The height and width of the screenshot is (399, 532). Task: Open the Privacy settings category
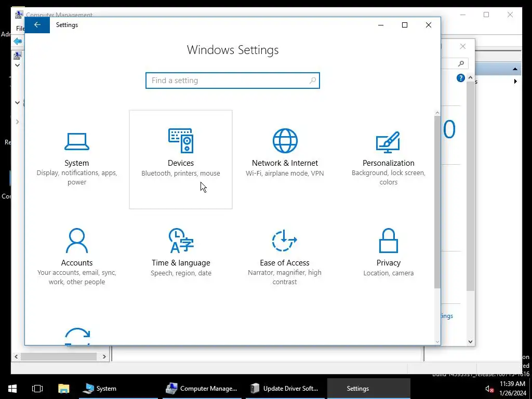[x=388, y=259]
